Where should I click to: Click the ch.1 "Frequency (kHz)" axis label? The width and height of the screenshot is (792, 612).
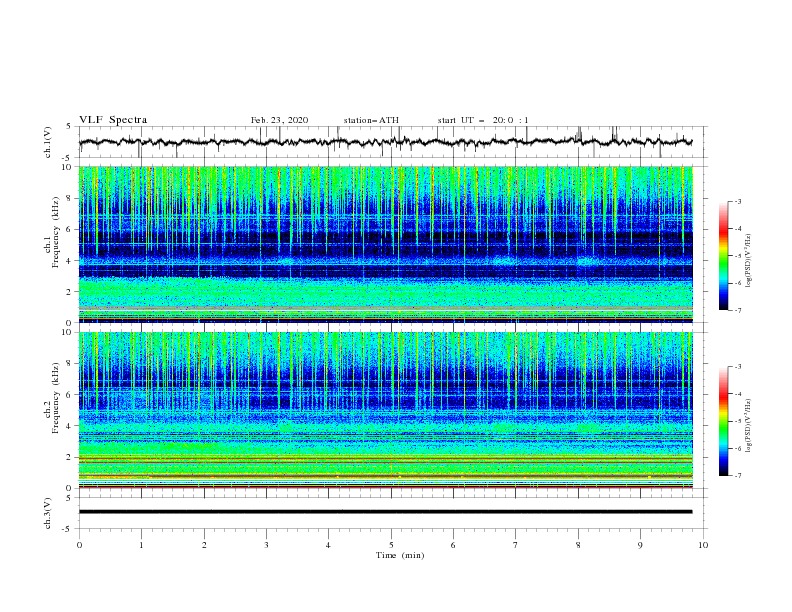point(56,233)
